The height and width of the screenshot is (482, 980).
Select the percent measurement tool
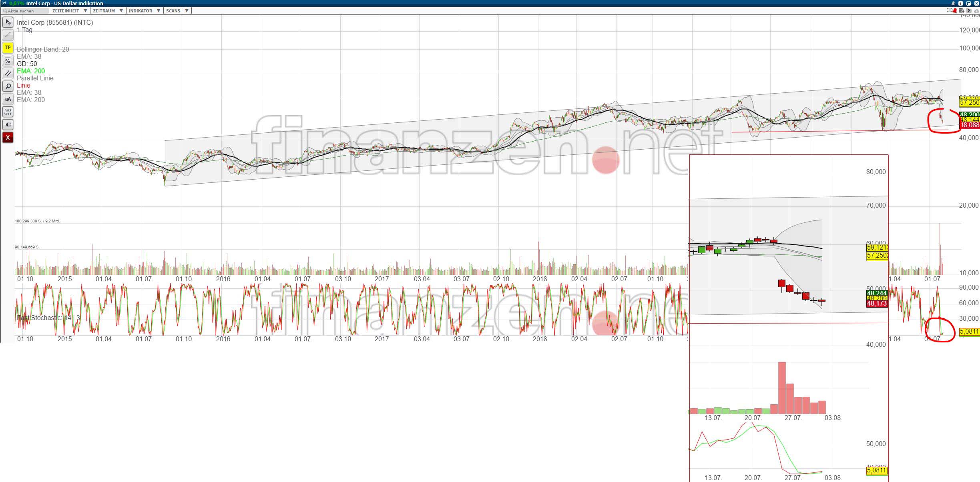pos(8,61)
